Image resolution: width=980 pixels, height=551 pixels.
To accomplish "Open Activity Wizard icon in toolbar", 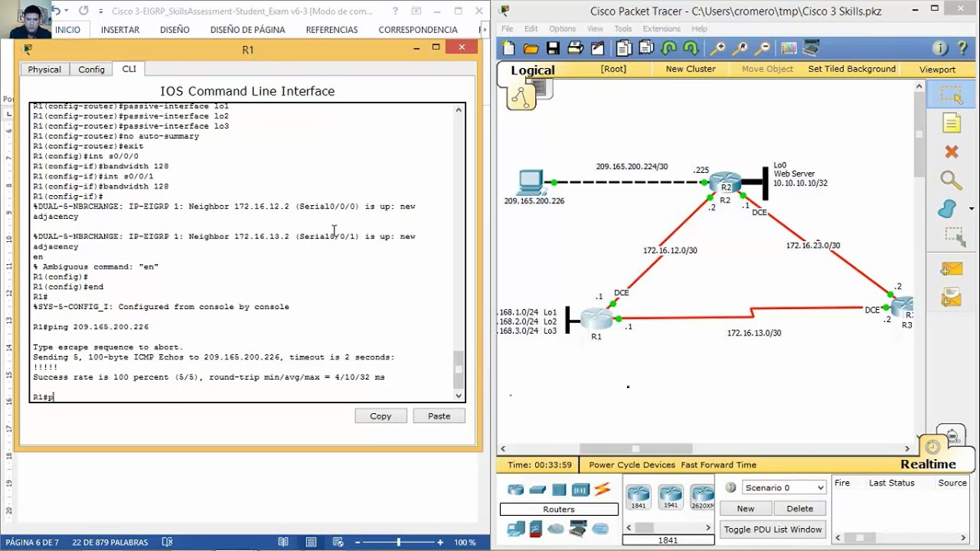I will (x=597, y=49).
